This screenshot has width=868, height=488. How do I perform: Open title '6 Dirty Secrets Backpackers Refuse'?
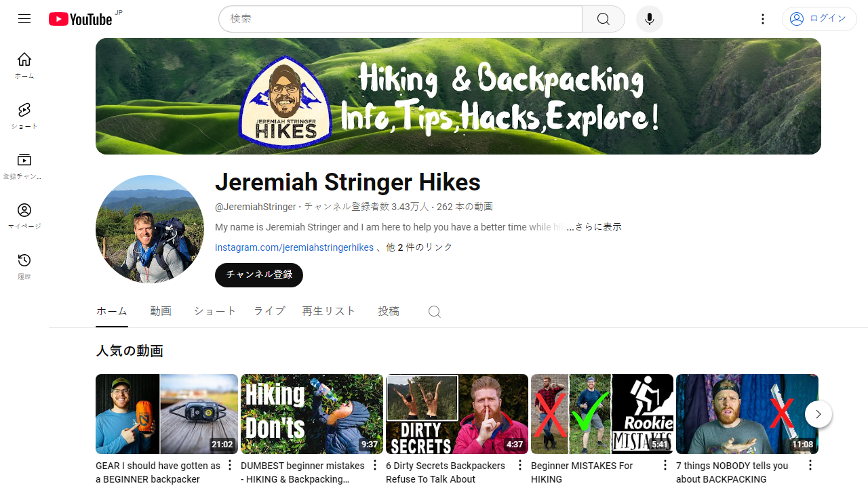tap(446, 472)
